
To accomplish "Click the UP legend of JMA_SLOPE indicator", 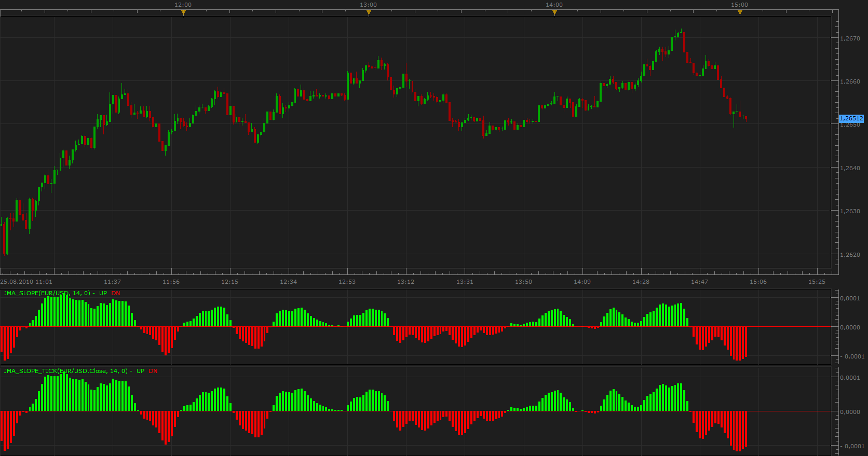I will (103, 293).
